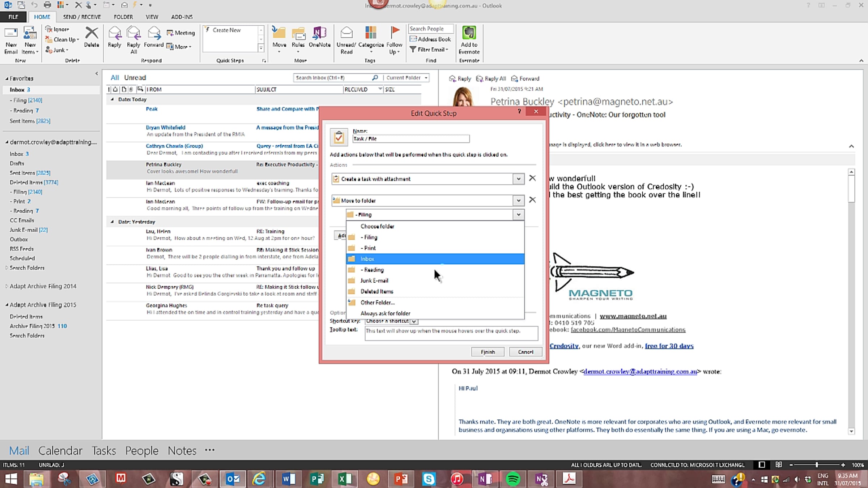Open the Create a task with attachment dropdown
868x488 pixels.
tap(518, 179)
